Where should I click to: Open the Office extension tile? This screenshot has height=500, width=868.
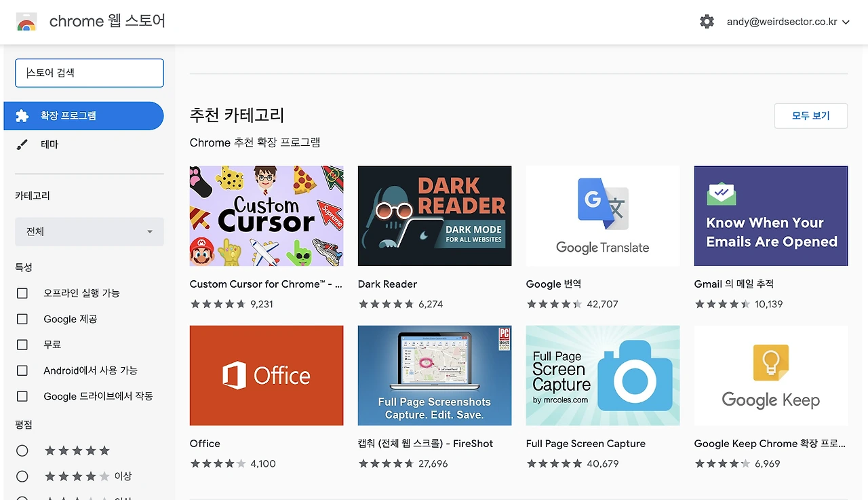(x=267, y=375)
